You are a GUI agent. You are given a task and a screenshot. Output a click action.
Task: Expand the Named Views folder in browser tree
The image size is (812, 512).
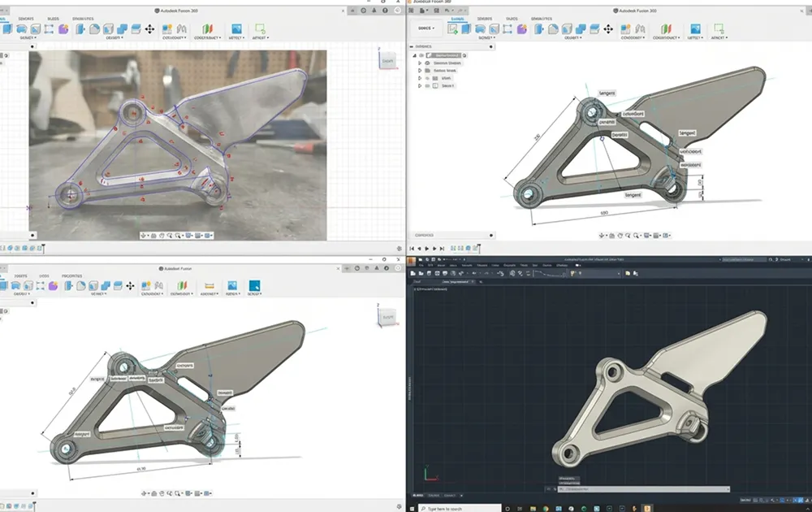[x=419, y=71]
